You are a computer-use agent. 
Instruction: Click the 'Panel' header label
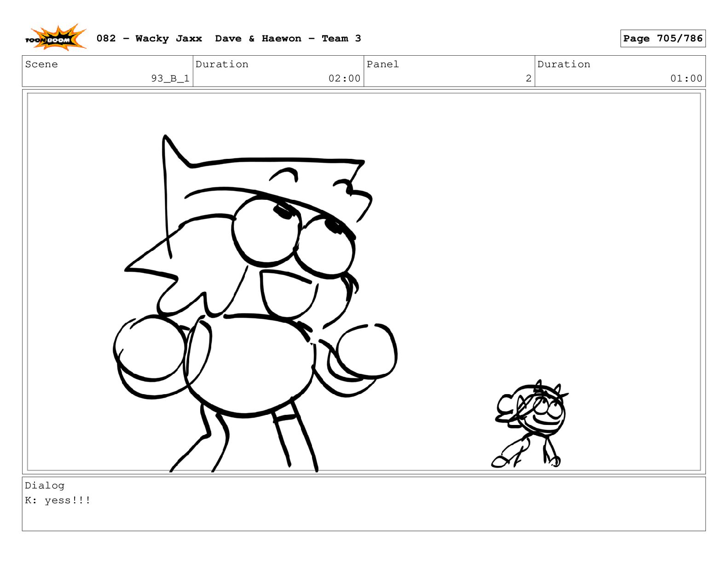(382, 64)
